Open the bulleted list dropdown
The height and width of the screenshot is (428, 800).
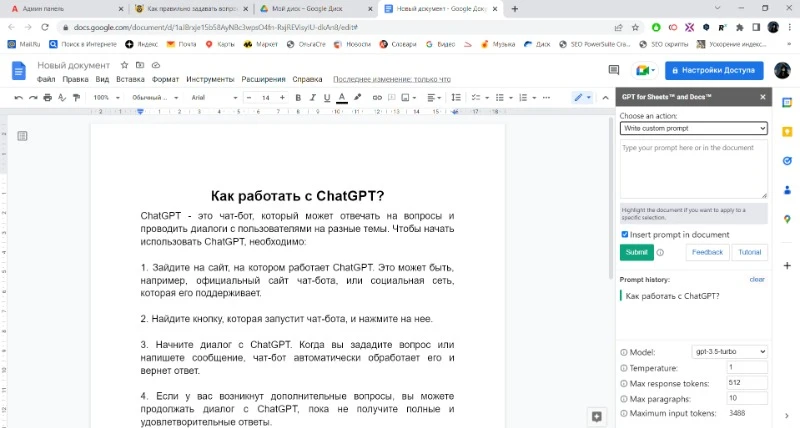click(504, 97)
